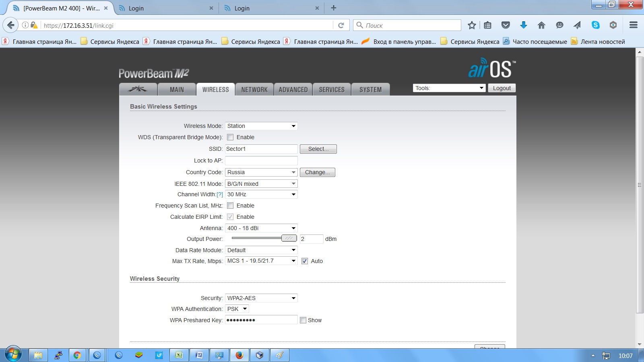Viewport: 644px width, 362px height.
Task: Open Часто посещаемые bookmark
Action: 535,41
